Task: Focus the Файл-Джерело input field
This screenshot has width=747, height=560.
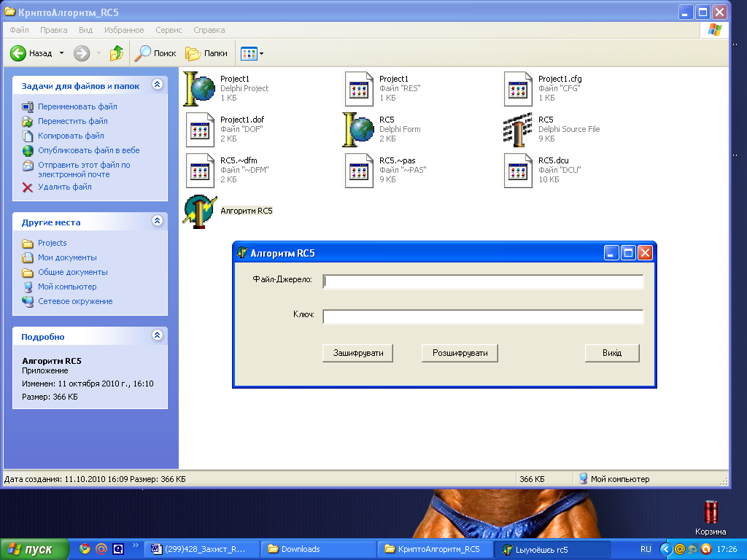Action: coord(483,281)
